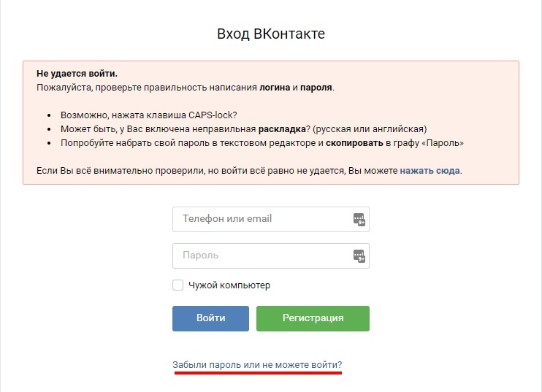
Task: Enable the Чужой компьютер checkbox
Action: [x=178, y=285]
